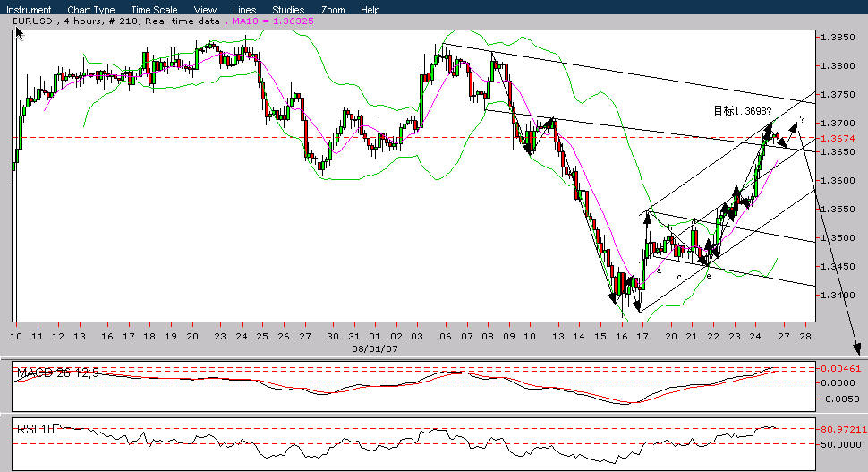Image resolution: width=868 pixels, height=472 pixels.
Task: Click the 08/01/07 date label
Action: (375, 349)
